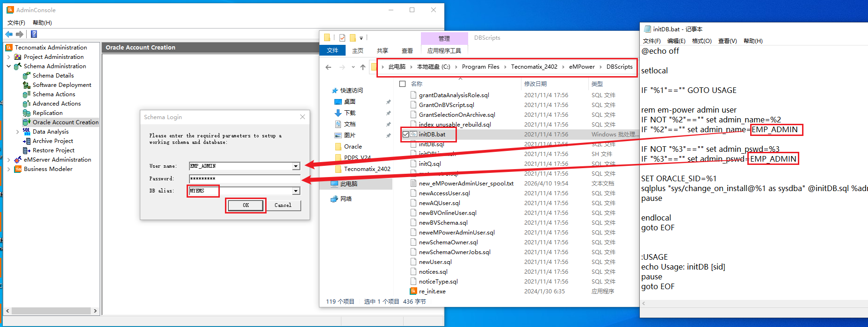
Task: Open the 查看 tab in Explorer ribbon
Action: [x=407, y=50]
